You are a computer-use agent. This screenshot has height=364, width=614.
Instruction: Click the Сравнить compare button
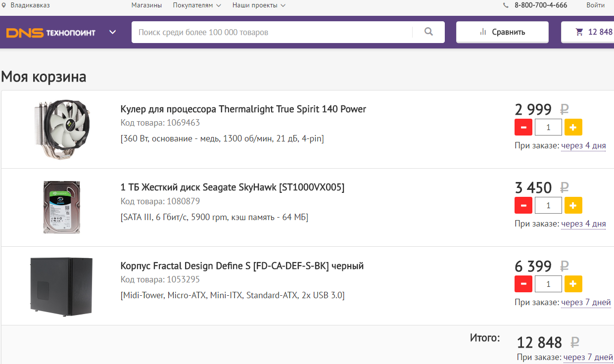click(x=502, y=32)
